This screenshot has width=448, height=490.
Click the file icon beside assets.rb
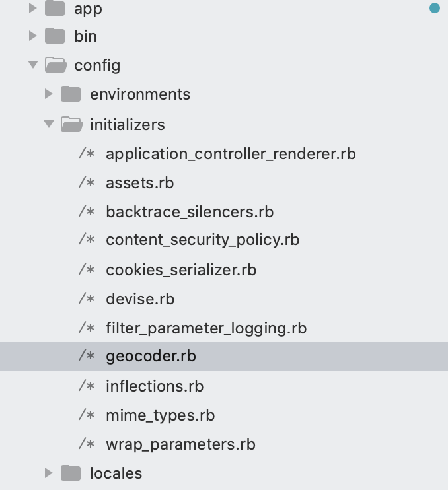(87, 182)
